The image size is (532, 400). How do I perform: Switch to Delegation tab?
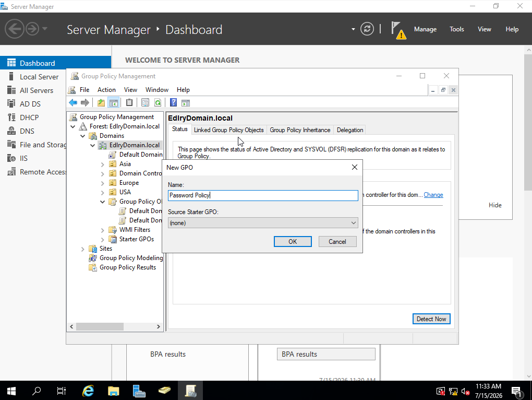tap(350, 130)
